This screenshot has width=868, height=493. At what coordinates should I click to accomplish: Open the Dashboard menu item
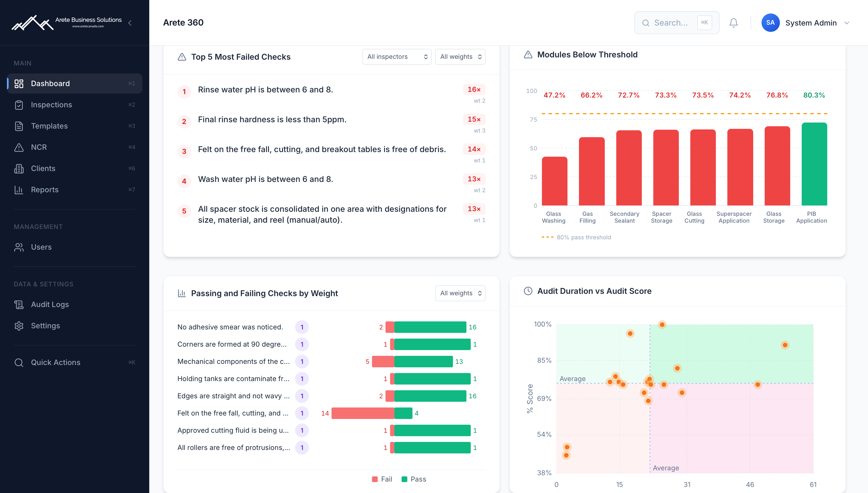pos(75,84)
